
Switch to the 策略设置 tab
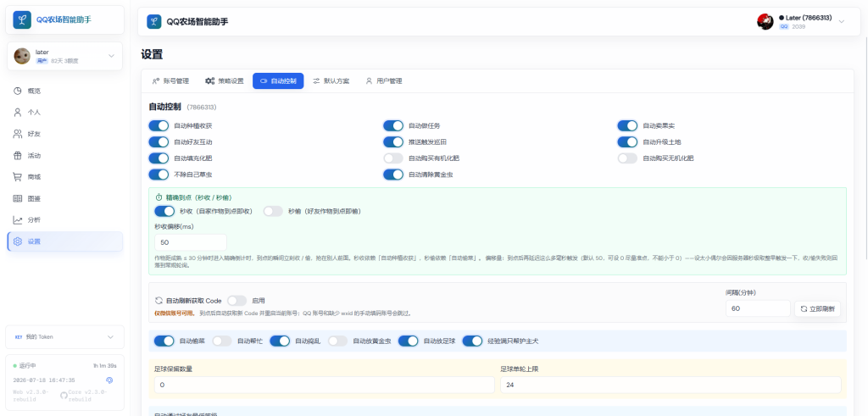point(224,80)
